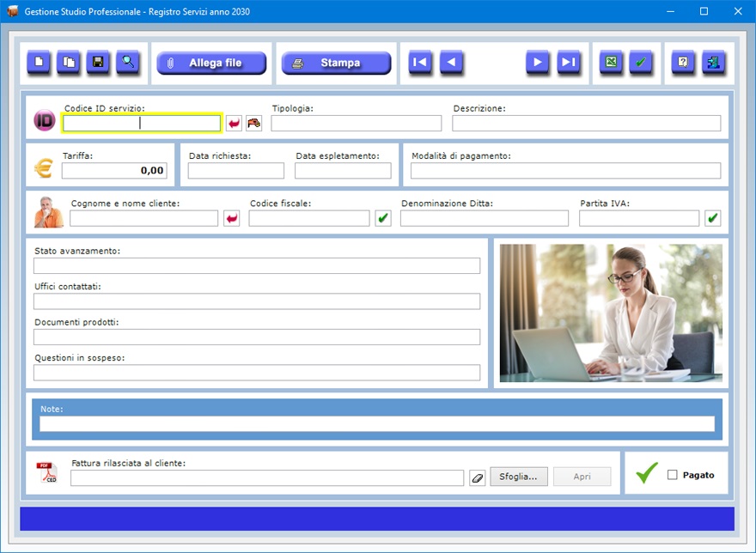The height and width of the screenshot is (553, 756).
Task: Exit the form with door icon
Action: tap(714, 62)
